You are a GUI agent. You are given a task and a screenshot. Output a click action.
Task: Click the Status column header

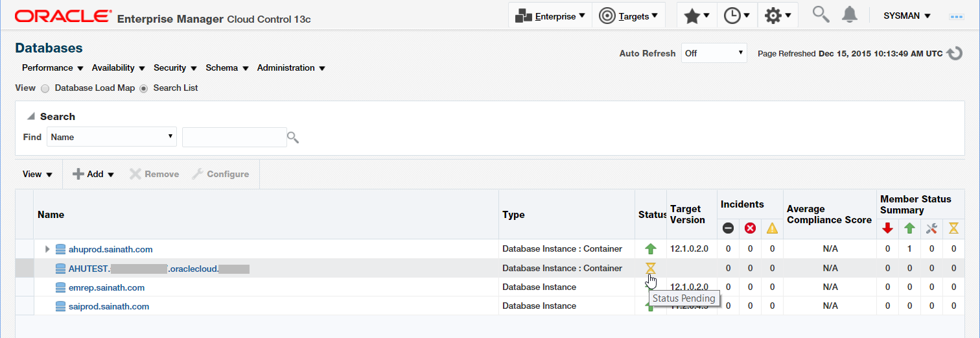tap(652, 215)
